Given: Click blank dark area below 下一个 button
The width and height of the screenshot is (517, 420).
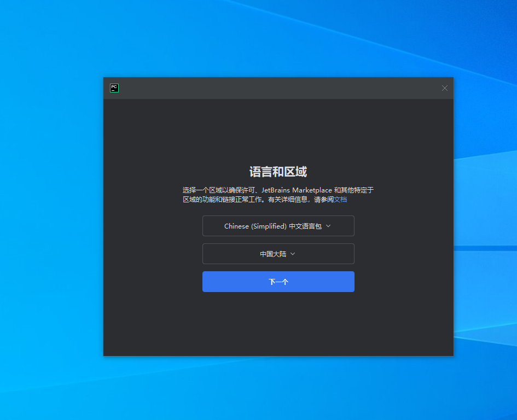Looking at the screenshot, I should point(278,325).
